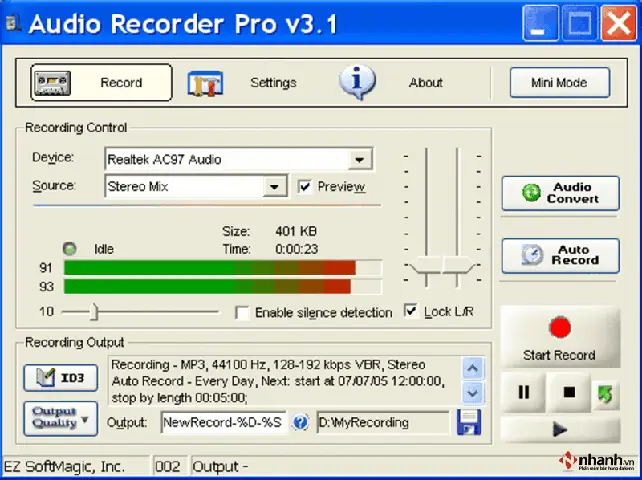Stop the recording
Screen dimensions: 642x480
[569, 392]
